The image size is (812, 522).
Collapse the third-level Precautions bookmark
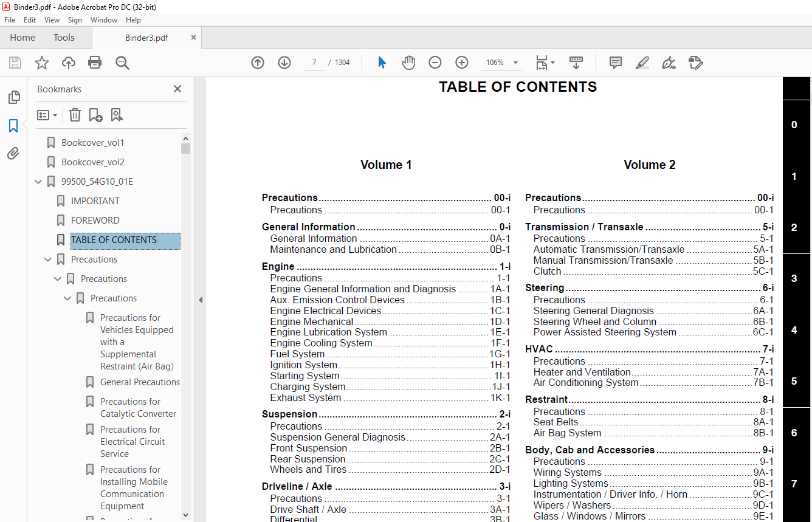[x=67, y=298]
